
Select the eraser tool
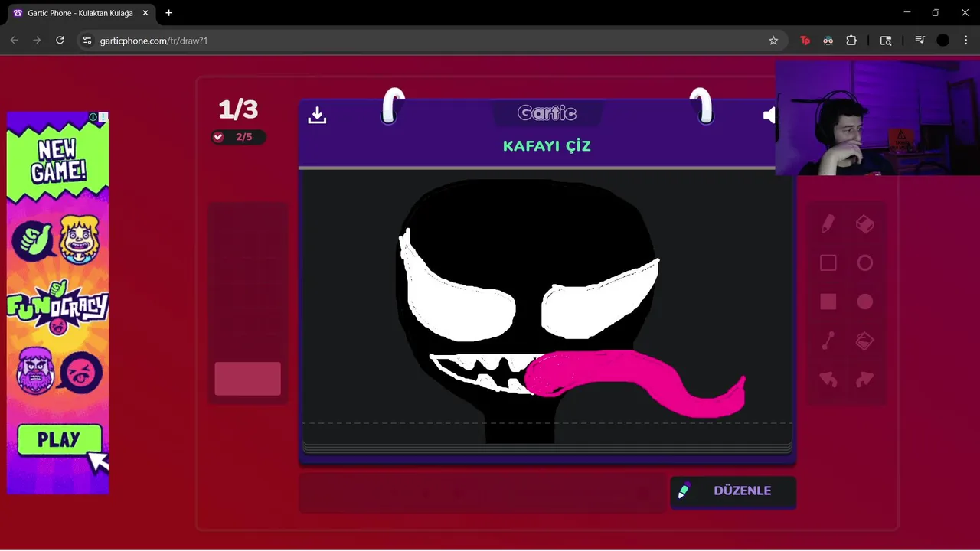[864, 224]
